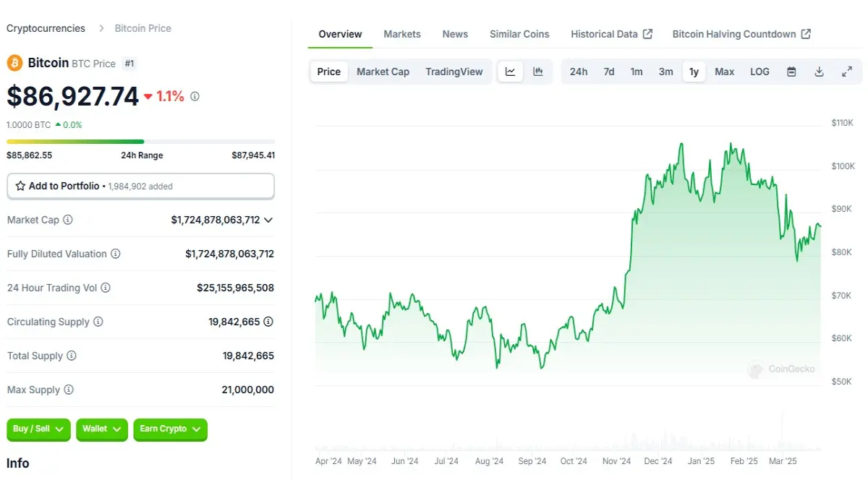
Task: Expand chart to fullscreen
Action: tap(846, 72)
